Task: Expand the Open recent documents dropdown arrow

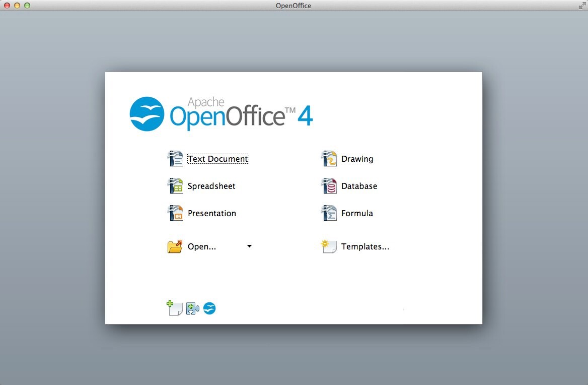Action: [x=249, y=246]
